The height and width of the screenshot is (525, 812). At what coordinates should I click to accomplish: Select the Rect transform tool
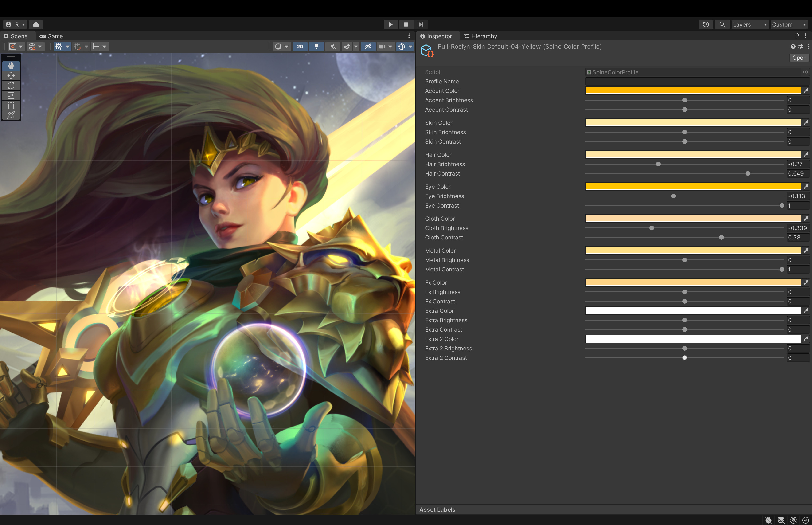[11, 105]
